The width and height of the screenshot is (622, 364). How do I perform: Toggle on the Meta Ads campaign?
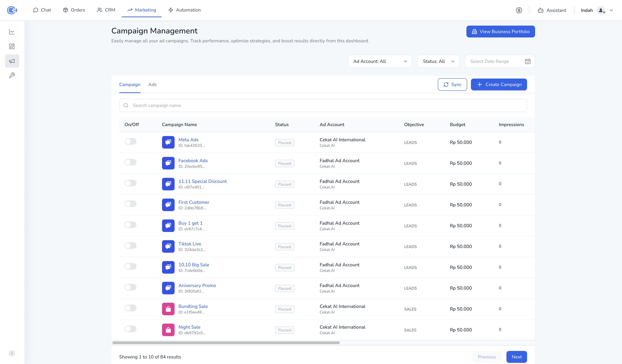coord(130,141)
